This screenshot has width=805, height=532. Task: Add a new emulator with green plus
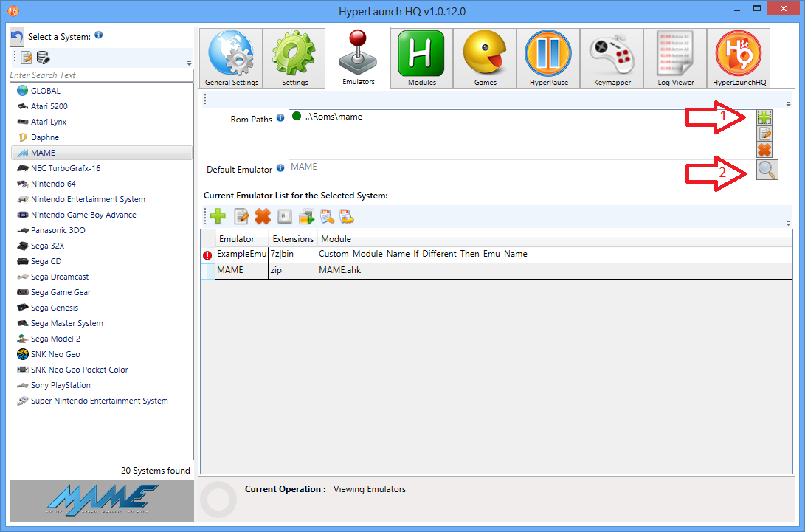pos(218,216)
